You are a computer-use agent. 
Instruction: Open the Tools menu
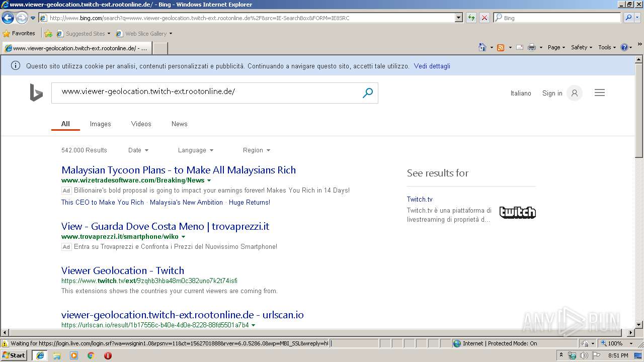(x=607, y=47)
